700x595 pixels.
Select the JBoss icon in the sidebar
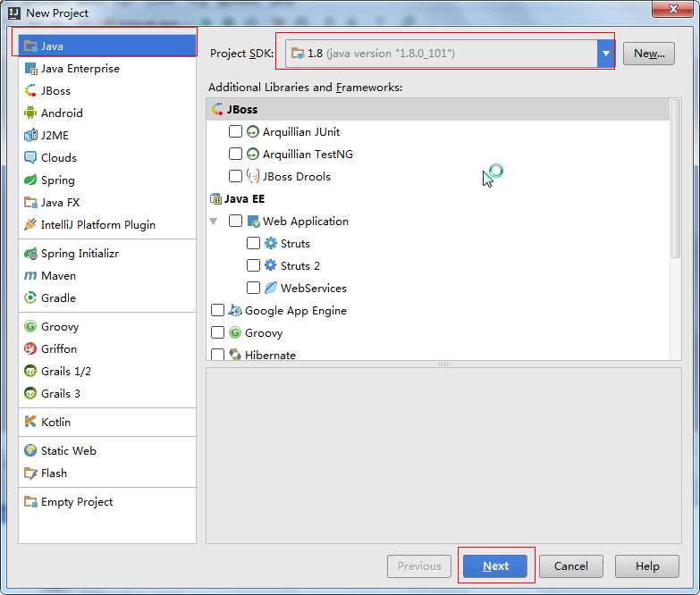pos(30,91)
